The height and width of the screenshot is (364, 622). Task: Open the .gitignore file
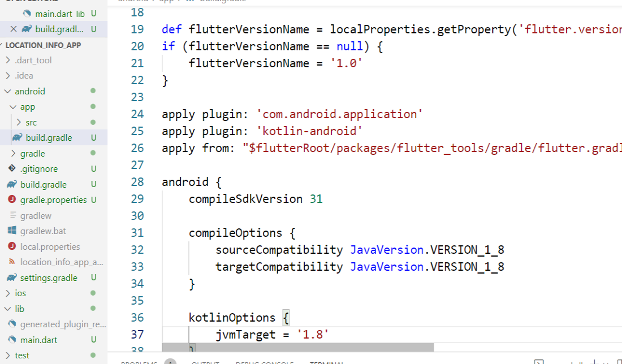[x=39, y=169]
